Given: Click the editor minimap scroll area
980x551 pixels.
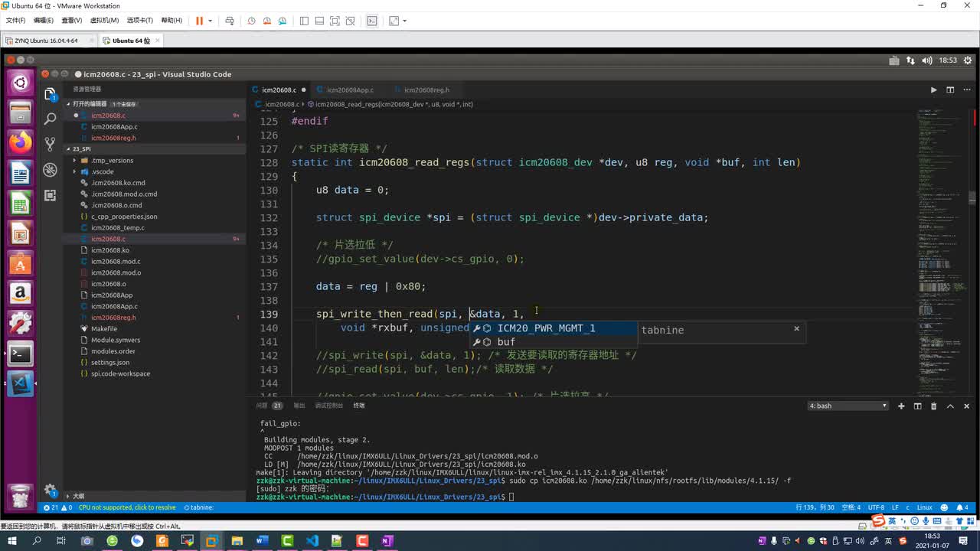Looking at the screenshot, I should coord(942,253).
